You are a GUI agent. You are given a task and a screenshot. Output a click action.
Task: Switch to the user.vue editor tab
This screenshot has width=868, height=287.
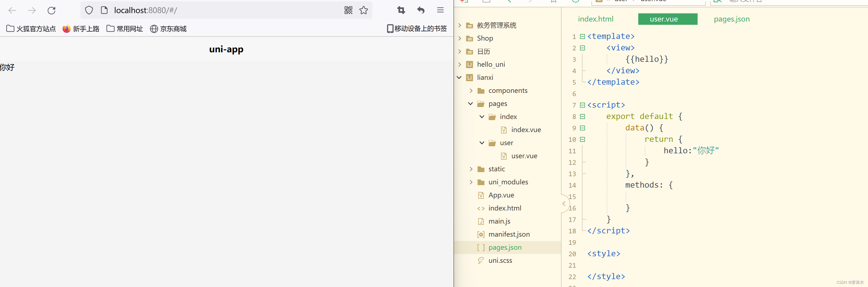point(667,19)
